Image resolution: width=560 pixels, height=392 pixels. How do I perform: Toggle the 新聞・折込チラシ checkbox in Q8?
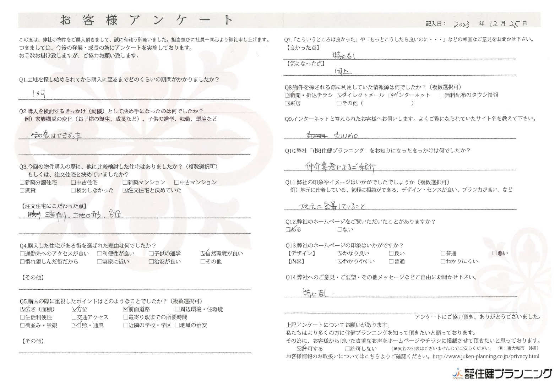(x=288, y=95)
